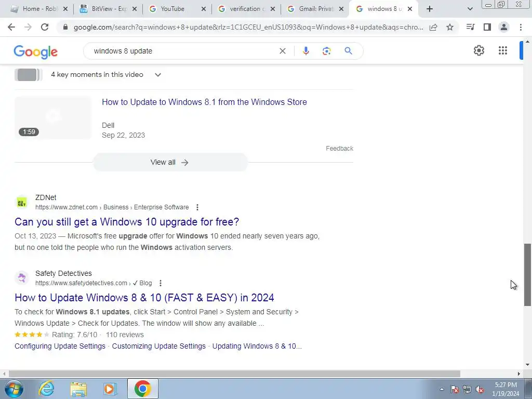Image resolution: width=532 pixels, height=399 pixels.
Task: Click the key moments video thumbnail
Action: coord(28,75)
